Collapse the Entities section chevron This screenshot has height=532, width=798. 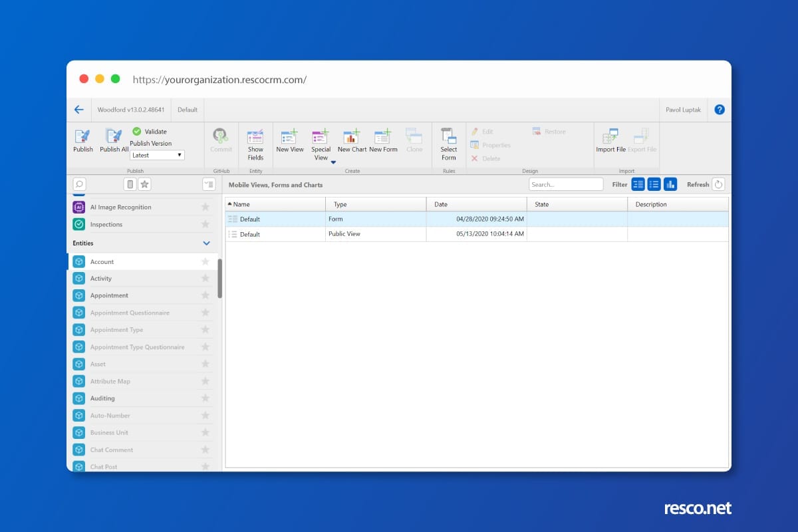206,243
